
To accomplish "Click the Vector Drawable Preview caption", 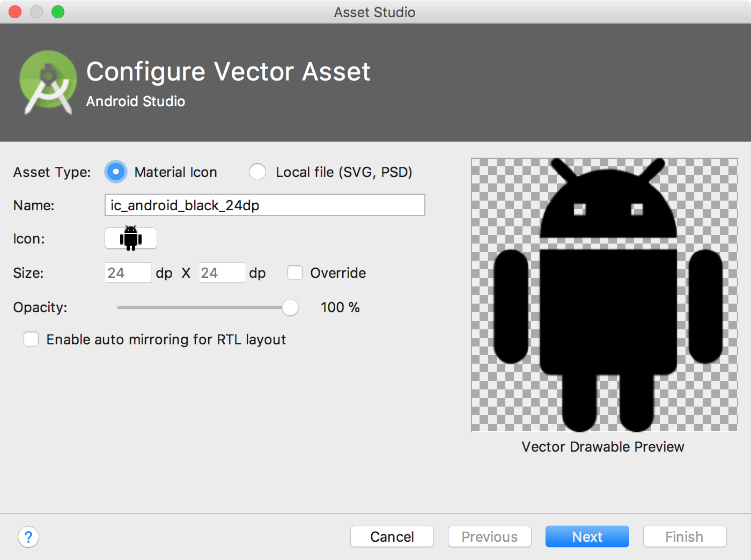I will (603, 447).
